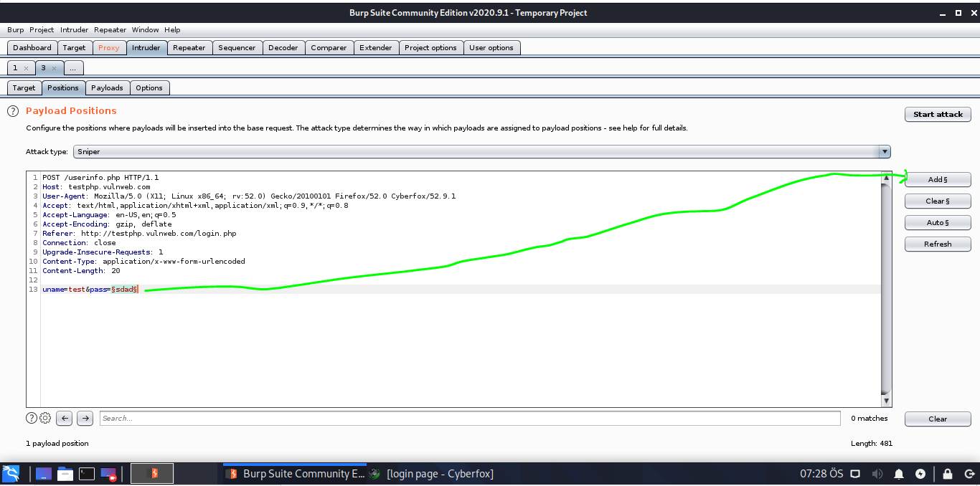Image resolution: width=980 pixels, height=486 pixels.
Task: Click the Referer header line
Action: coord(139,234)
